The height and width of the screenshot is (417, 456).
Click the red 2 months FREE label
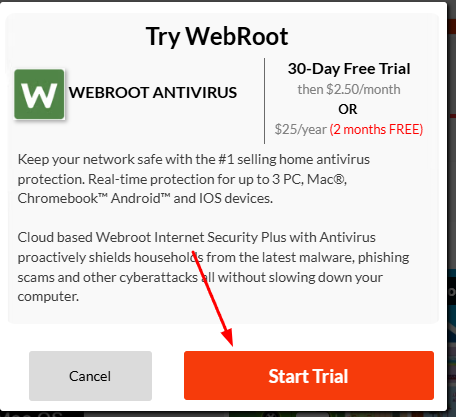376,129
